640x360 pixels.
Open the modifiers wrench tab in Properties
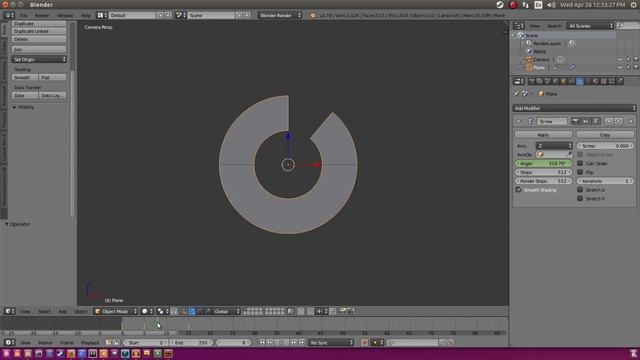click(x=580, y=81)
